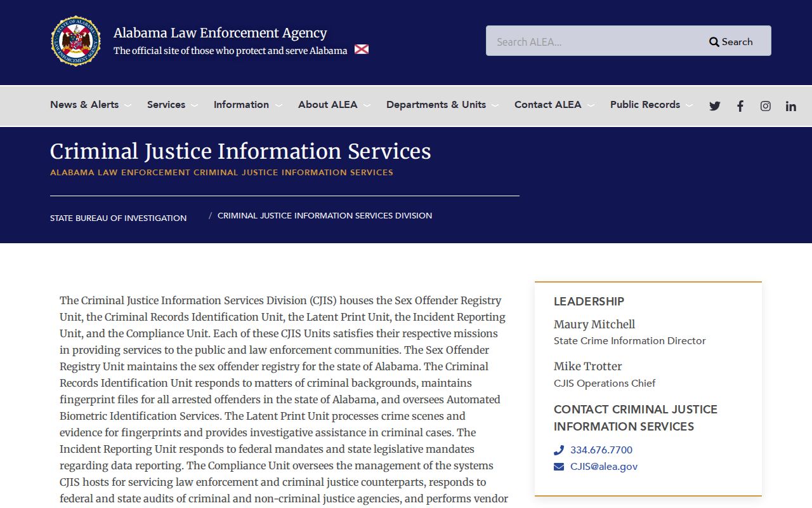Click Contact Criminal Justice Information Services heading
The height and width of the screenshot is (508, 812).
pyautogui.click(x=636, y=418)
